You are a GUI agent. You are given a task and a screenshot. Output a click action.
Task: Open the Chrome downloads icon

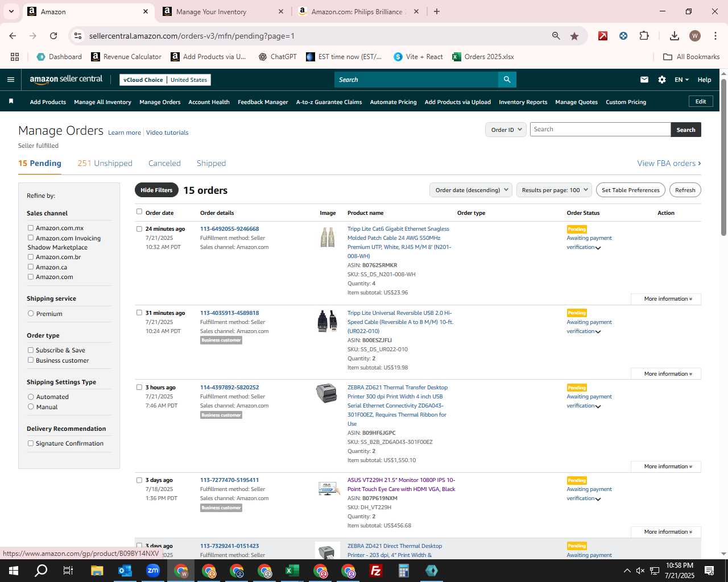[675, 36]
